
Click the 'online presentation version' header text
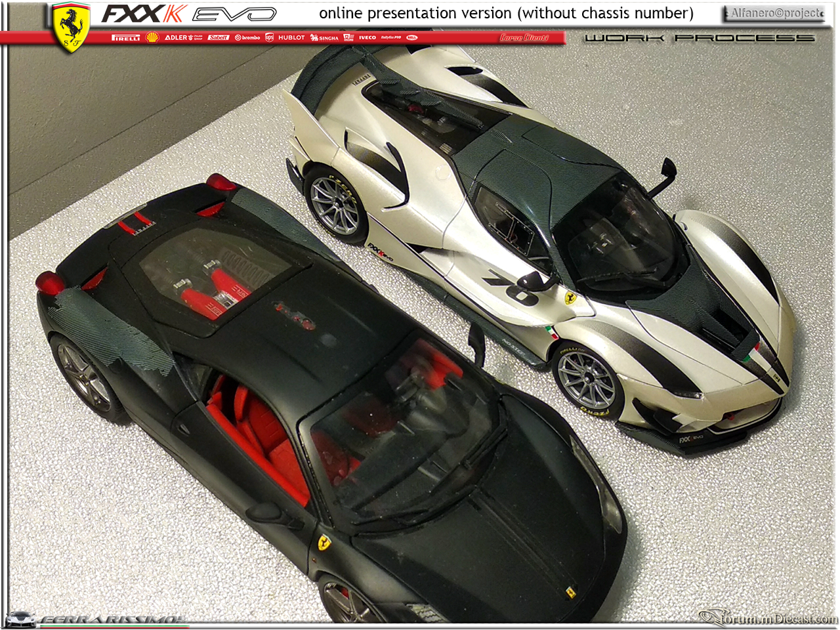(506, 13)
